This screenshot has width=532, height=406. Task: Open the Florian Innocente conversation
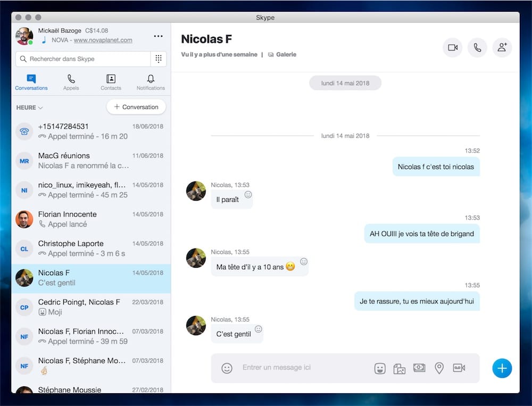91,219
